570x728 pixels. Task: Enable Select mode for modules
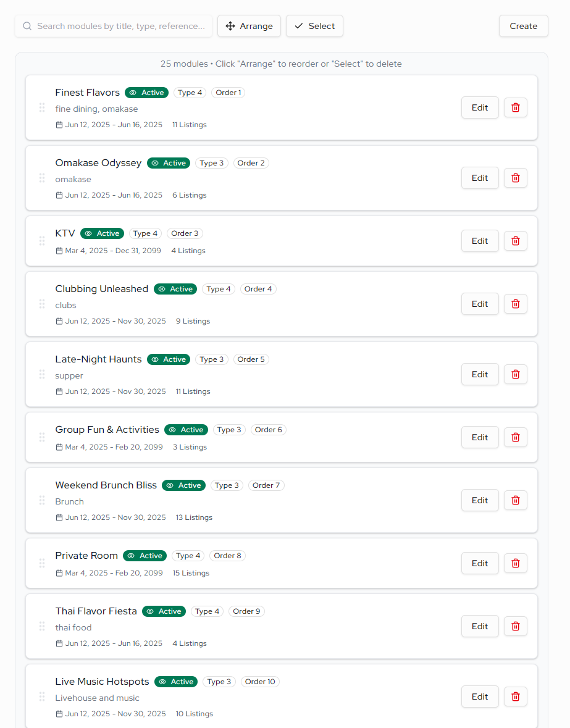(314, 26)
